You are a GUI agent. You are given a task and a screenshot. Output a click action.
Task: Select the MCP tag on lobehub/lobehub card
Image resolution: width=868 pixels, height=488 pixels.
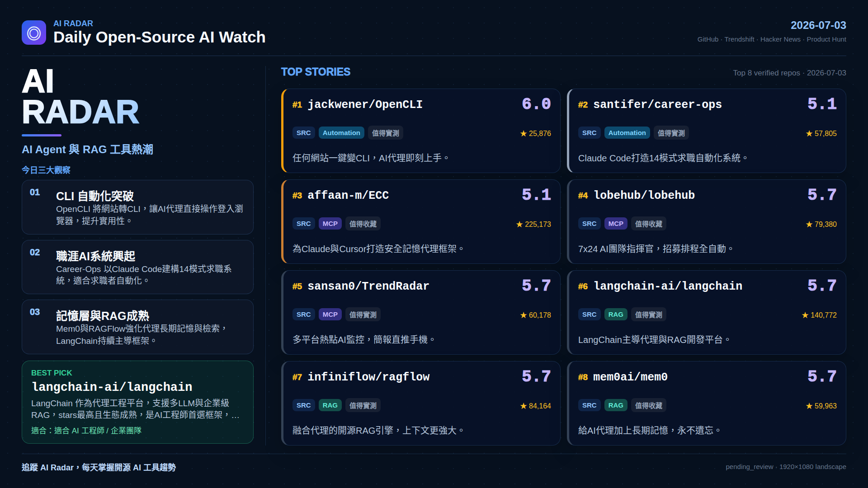coord(616,224)
